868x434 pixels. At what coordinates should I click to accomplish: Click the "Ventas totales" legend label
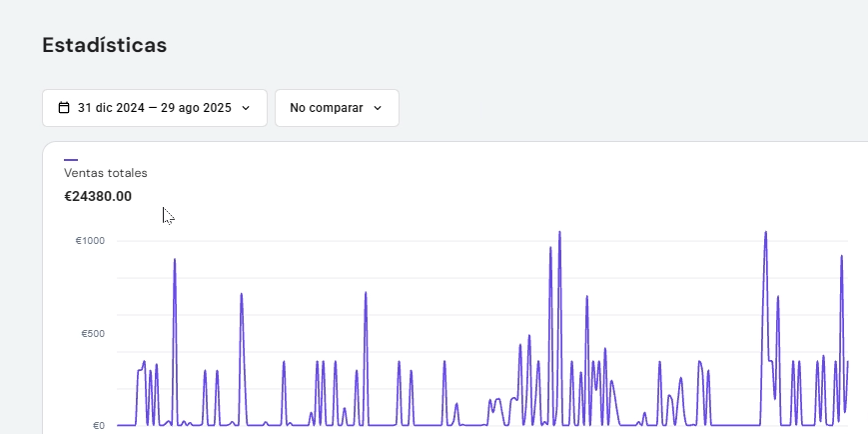(105, 173)
